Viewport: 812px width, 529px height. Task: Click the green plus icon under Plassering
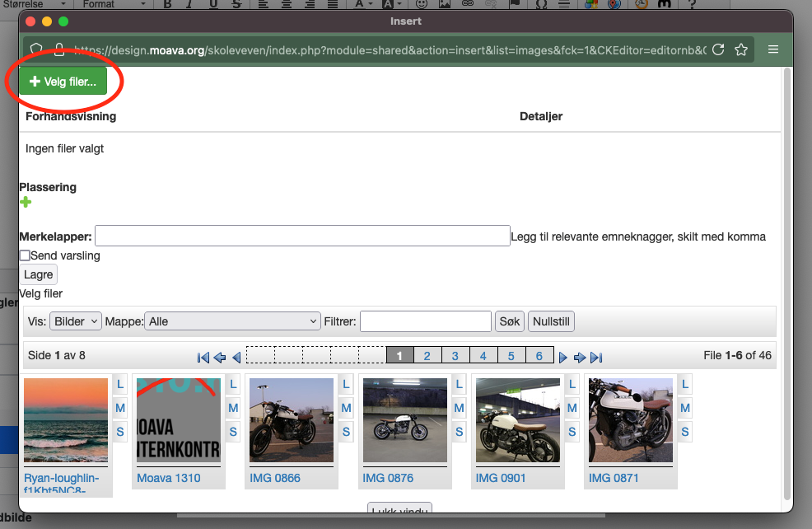click(x=26, y=203)
